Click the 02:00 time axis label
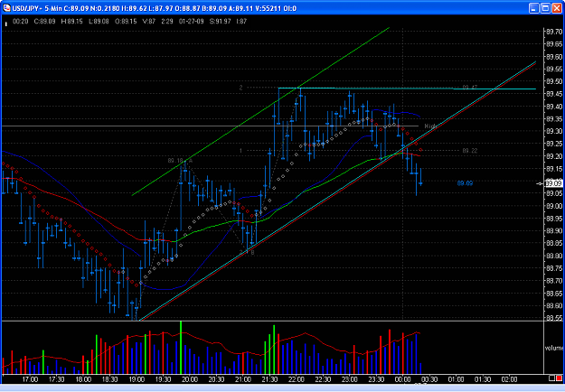This screenshot has height=392, width=565. point(510,379)
